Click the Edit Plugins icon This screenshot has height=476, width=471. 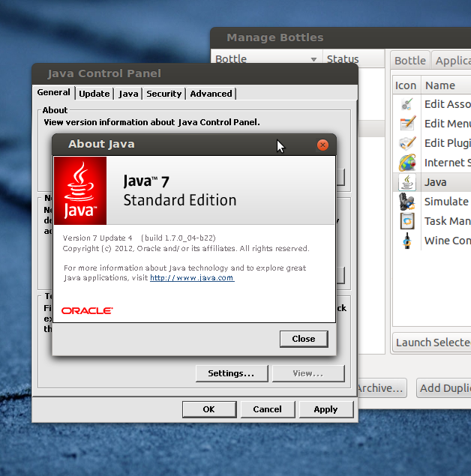coord(406,143)
